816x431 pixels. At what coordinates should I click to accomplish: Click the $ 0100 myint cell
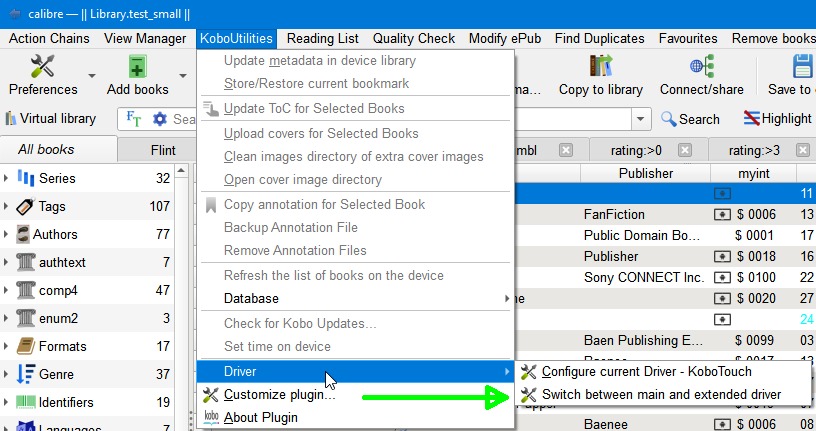coord(753,277)
